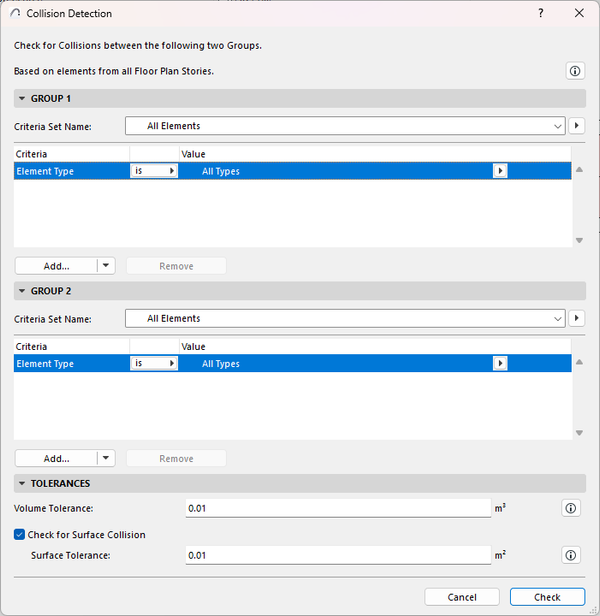The width and height of the screenshot is (600, 616).
Task: Open Group 2 criteria set arrow button
Action: pyautogui.click(x=577, y=318)
